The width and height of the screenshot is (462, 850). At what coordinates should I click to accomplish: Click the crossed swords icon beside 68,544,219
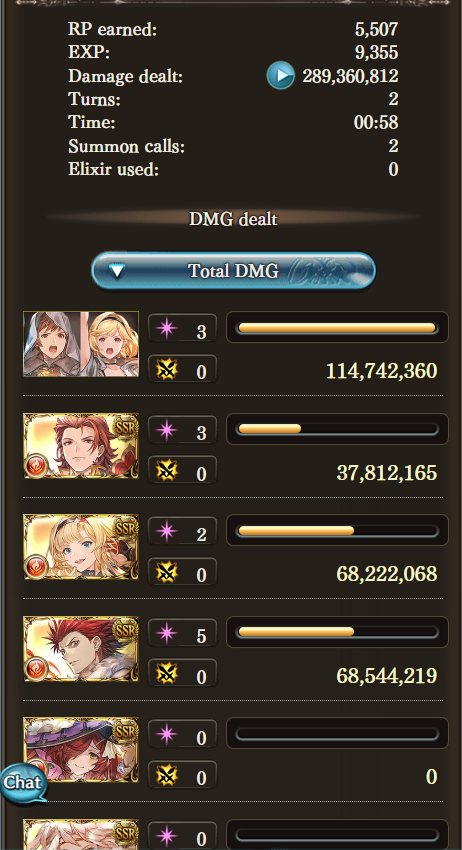(x=166, y=674)
